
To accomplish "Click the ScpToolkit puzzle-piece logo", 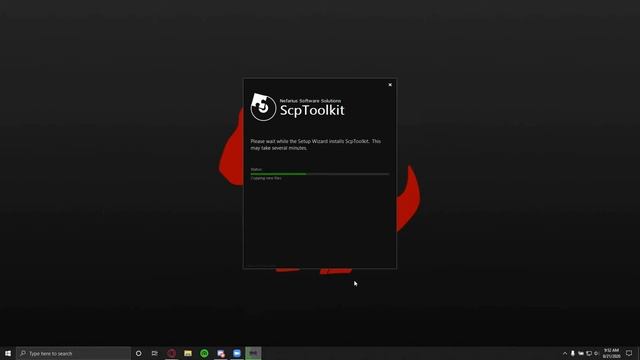I will point(263,107).
